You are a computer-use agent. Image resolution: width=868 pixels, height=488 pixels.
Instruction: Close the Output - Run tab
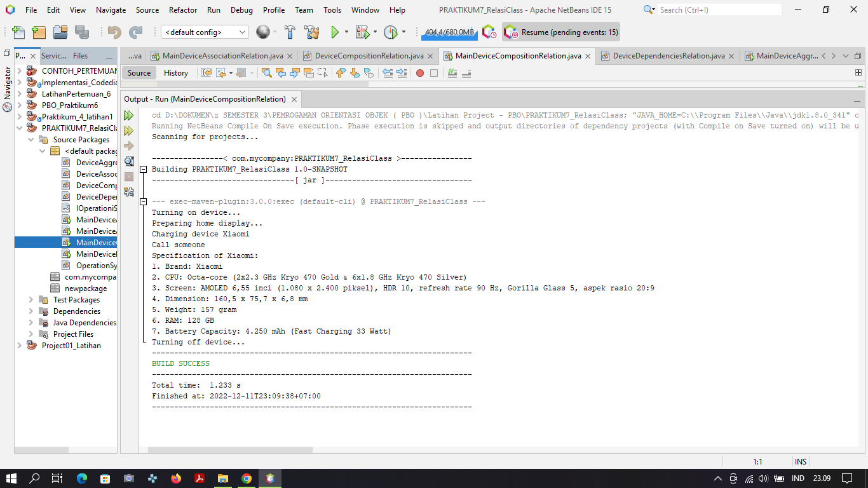294,99
